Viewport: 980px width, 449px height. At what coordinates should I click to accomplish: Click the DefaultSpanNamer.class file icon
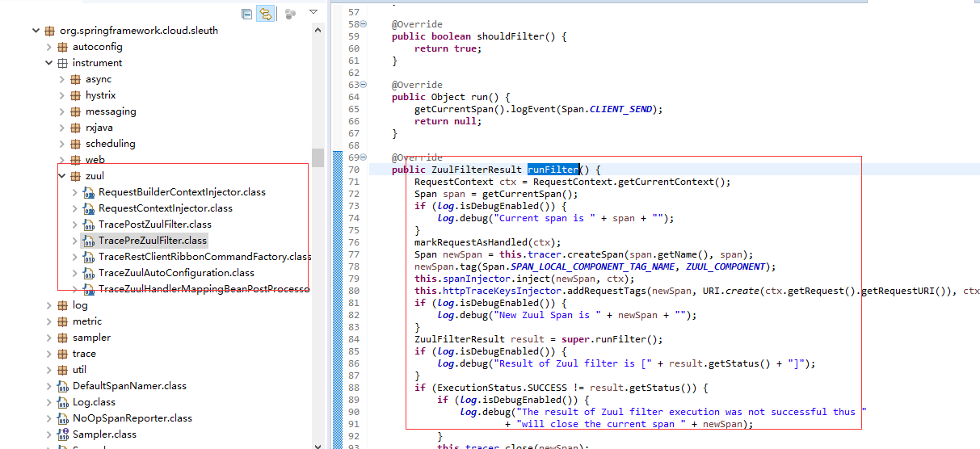(62, 386)
